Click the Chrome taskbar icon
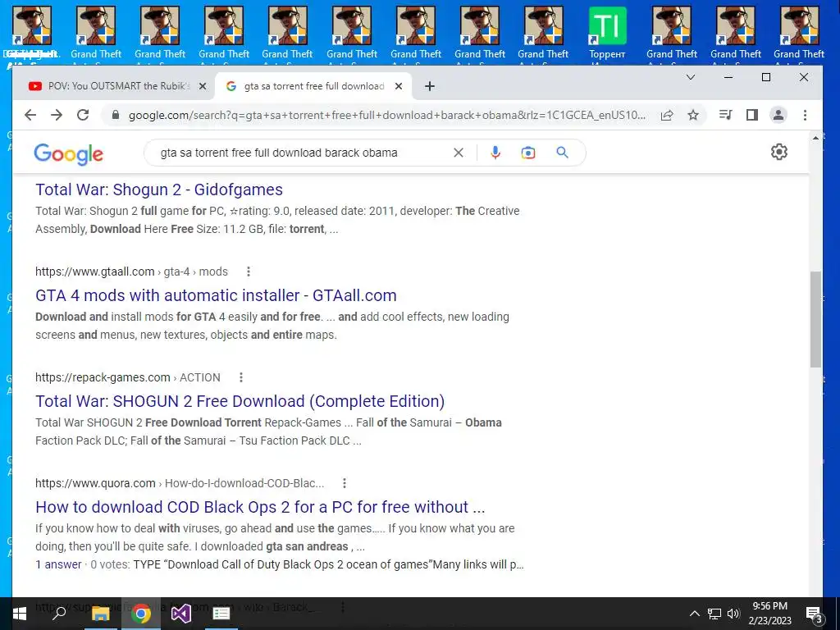This screenshot has height=630, width=840. [x=141, y=614]
